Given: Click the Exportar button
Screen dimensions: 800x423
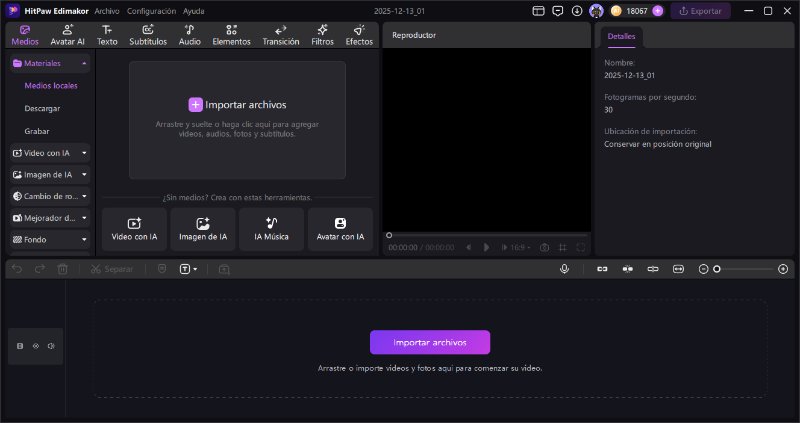Looking at the screenshot, I should coord(700,11).
